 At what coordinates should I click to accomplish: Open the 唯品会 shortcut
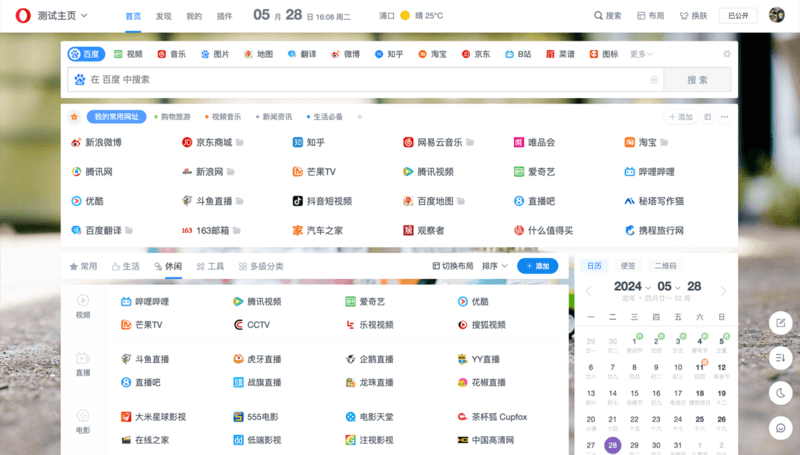click(x=535, y=142)
